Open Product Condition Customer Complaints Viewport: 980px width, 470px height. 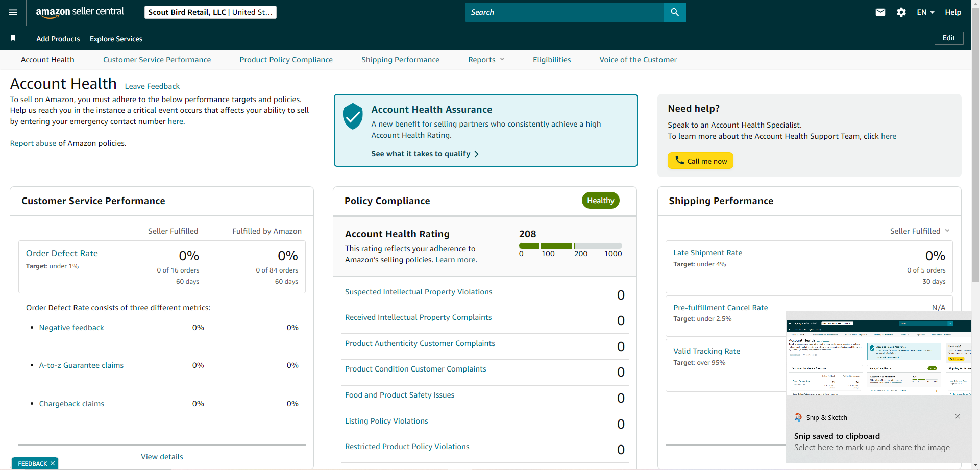pos(415,369)
